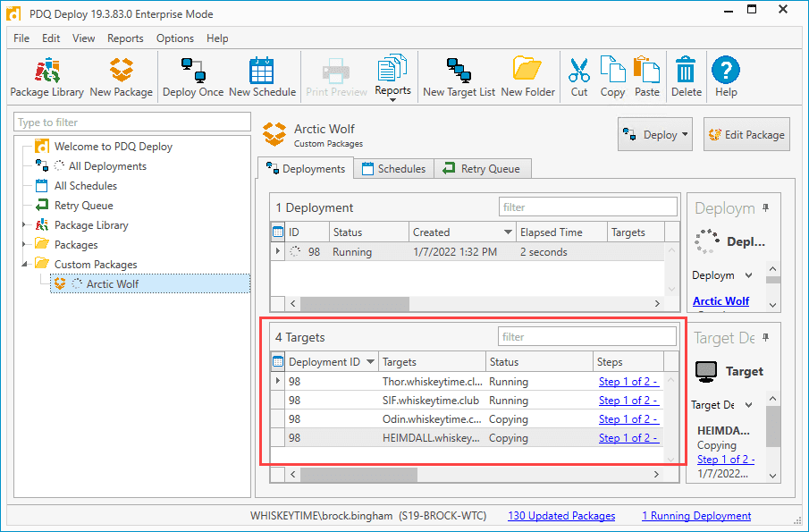Viewport: 809px width, 532px height.
Task: Select the Thor.whiskeytime target row
Action: [467, 382]
